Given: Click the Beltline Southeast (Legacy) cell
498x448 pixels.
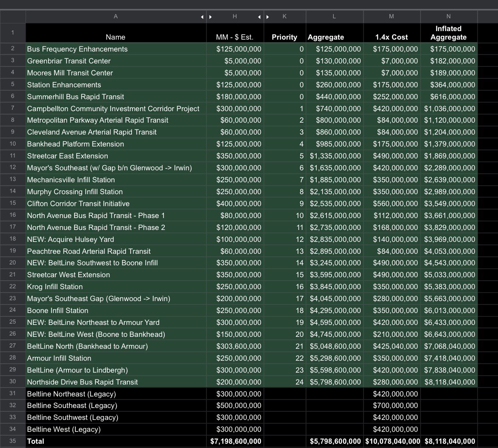Looking at the screenshot, I should [116, 405].
